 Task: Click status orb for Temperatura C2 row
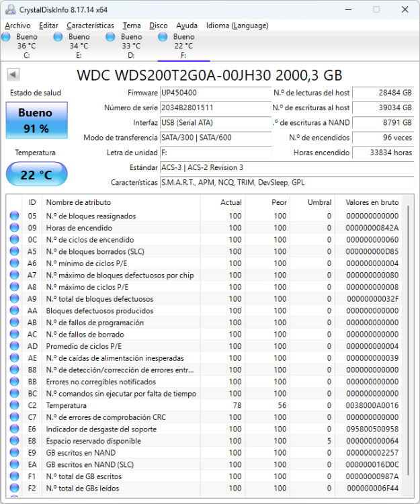click(15, 405)
